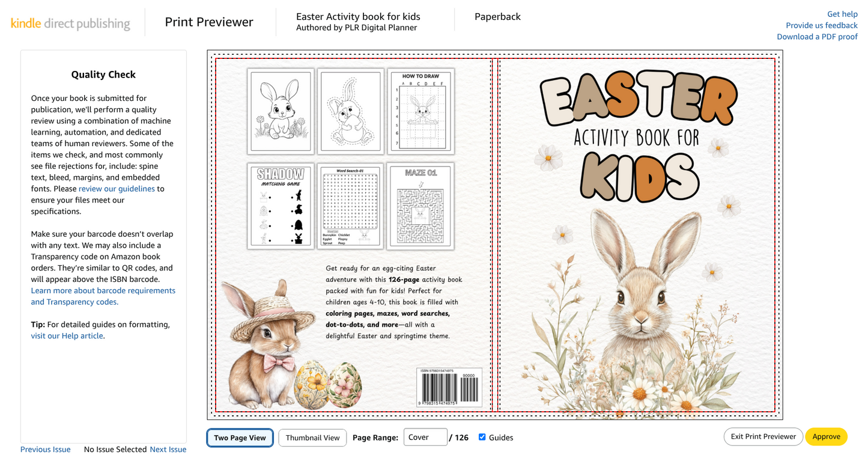Switch to Thumbnail View
The image size is (868, 467).
(x=312, y=438)
